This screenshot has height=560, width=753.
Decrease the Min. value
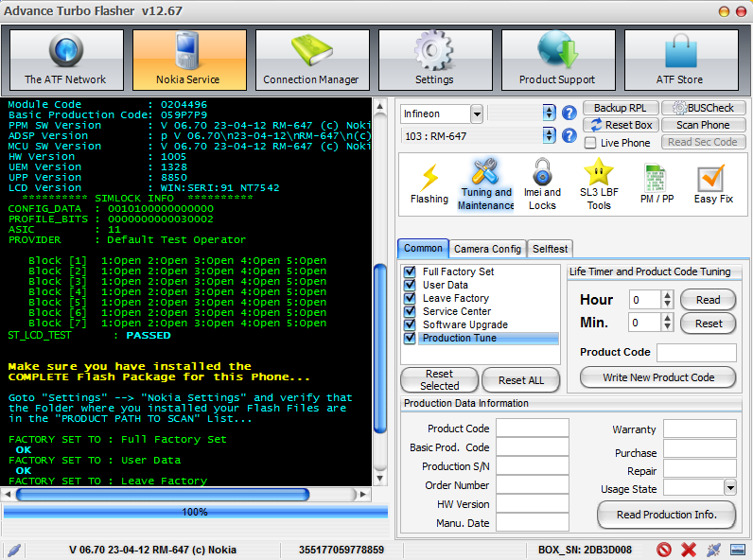coord(667,326)
